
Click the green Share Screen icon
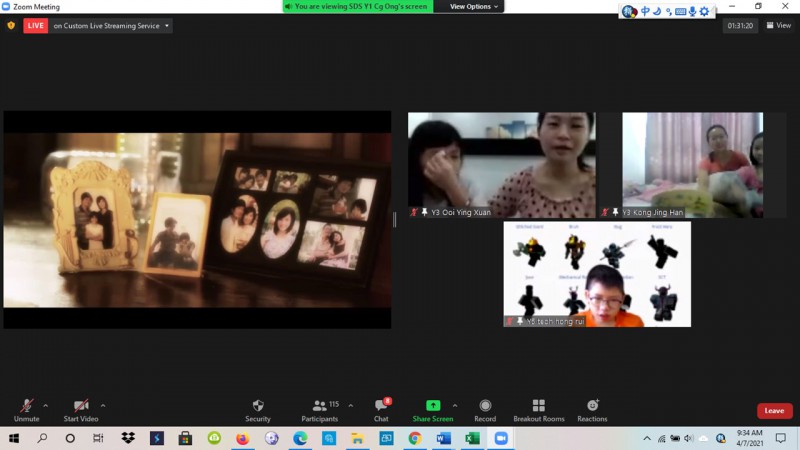click(433, 406)
